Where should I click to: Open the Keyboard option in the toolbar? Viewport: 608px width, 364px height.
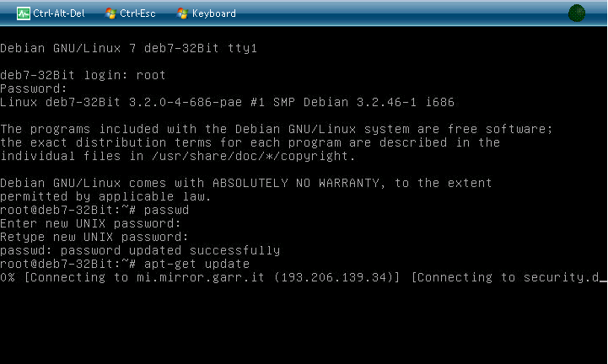tap(213, 13)
